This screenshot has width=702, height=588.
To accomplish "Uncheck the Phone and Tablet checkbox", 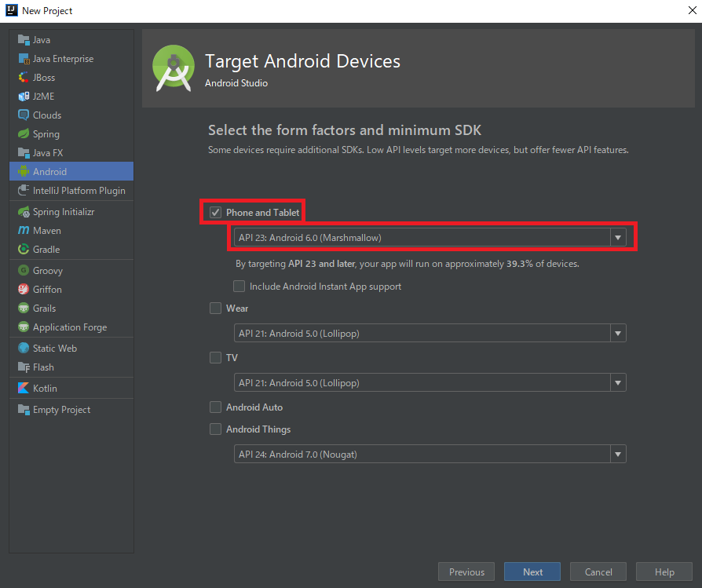I will pyautogui.click(x=215, y=212).
